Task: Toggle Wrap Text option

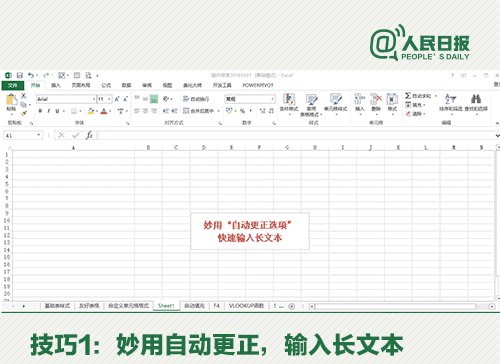Action: tap(196, 99)
